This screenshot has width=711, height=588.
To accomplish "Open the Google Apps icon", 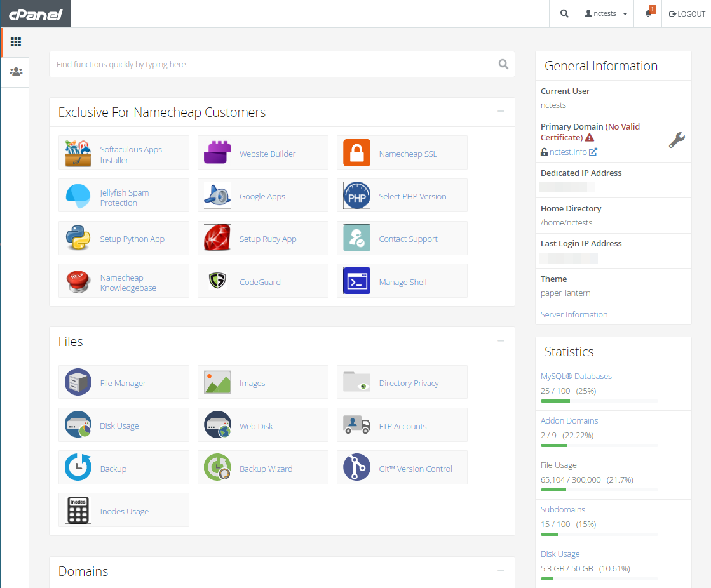I will coord(217,196).
